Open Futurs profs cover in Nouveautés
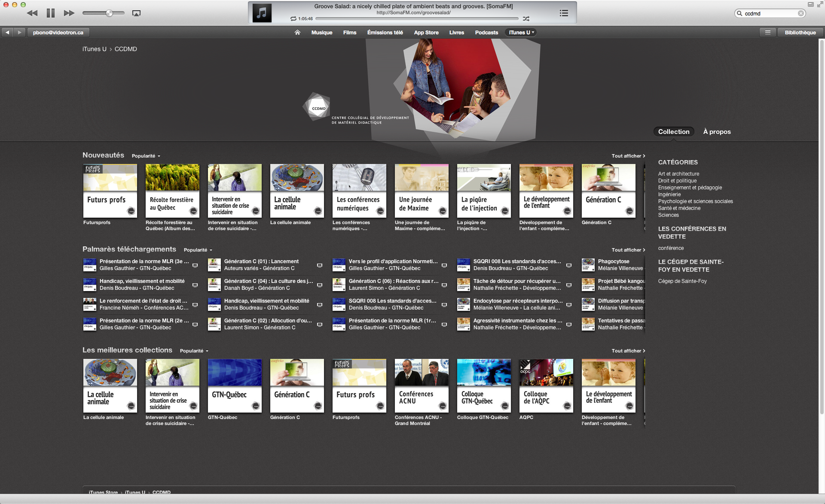 click(x=110, y=191)
